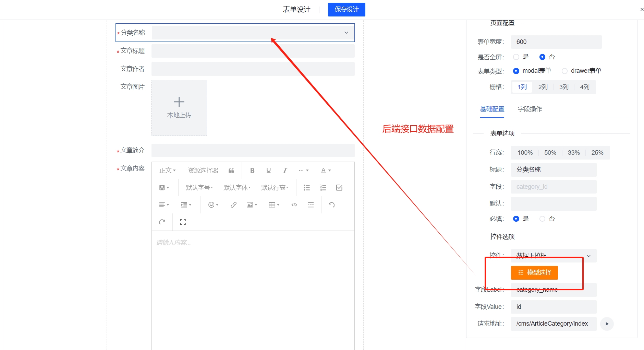644x350 pixels.
Task: Open the text color picker (A icon)
Action: 325,171
